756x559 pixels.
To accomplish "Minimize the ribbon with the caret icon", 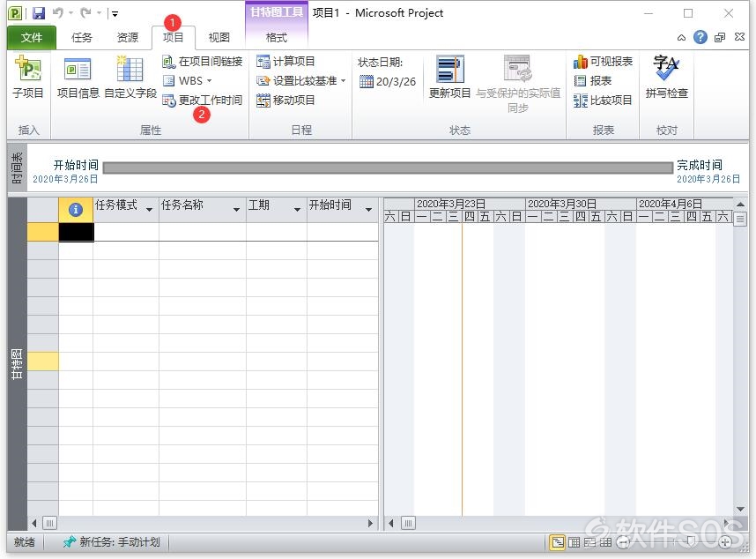I will pos(681,38).
